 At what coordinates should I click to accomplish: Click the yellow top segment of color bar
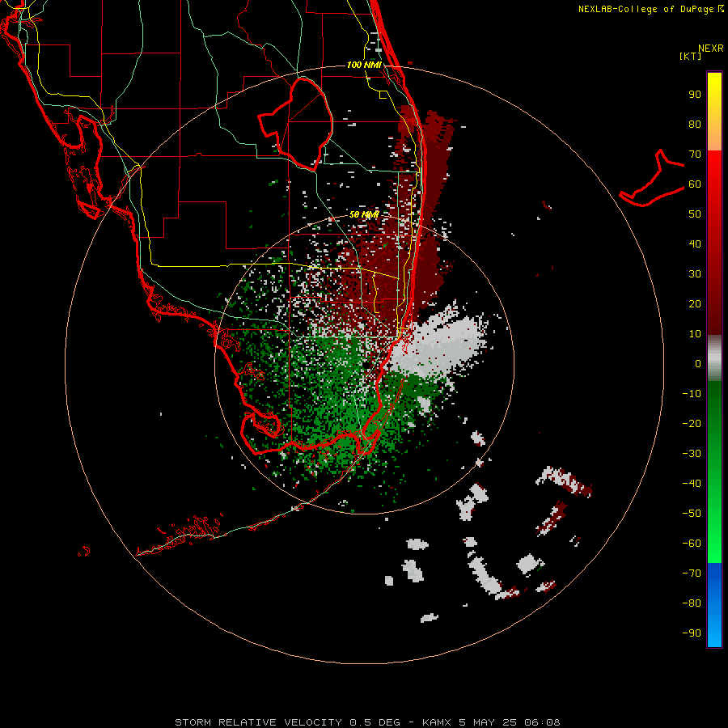point(714,112)
